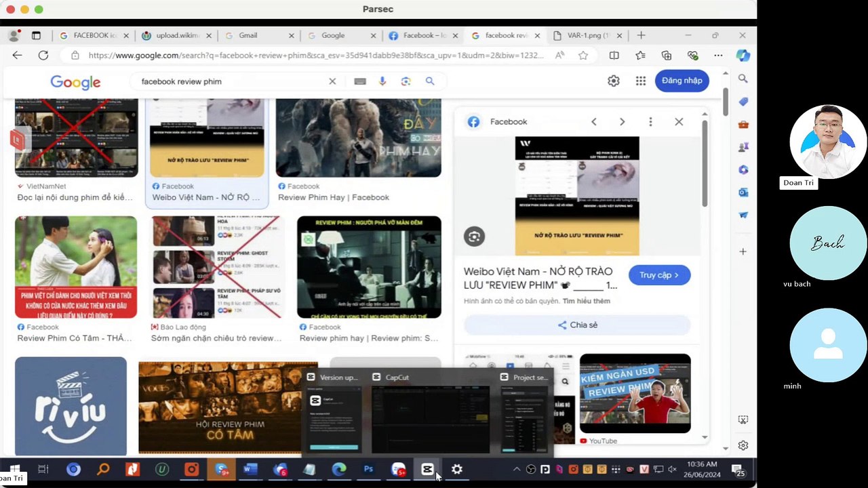Switch to the VAR-1.png tab
This screenshot has height=488, width=868.
pos(589,35)
